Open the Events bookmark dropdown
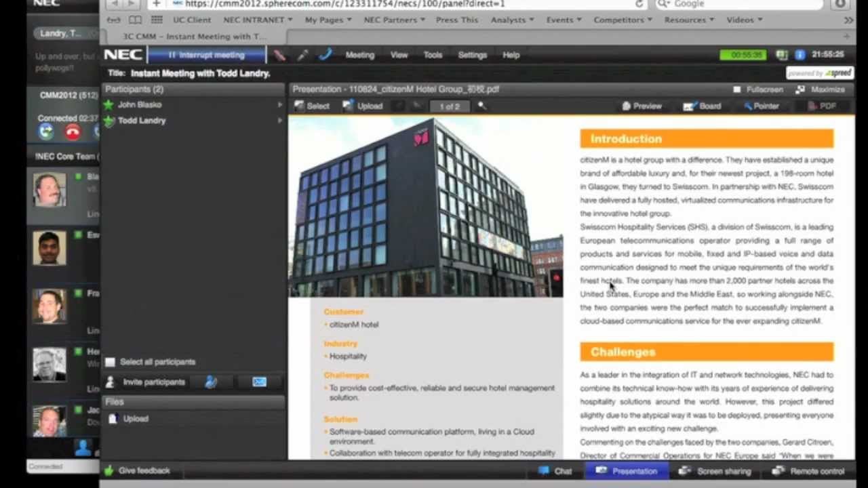The image size is (868, 488). click(x=564, y=20)
